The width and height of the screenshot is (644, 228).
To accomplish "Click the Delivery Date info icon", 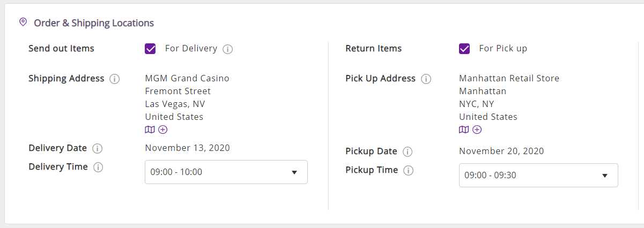I will click(97, 149).
